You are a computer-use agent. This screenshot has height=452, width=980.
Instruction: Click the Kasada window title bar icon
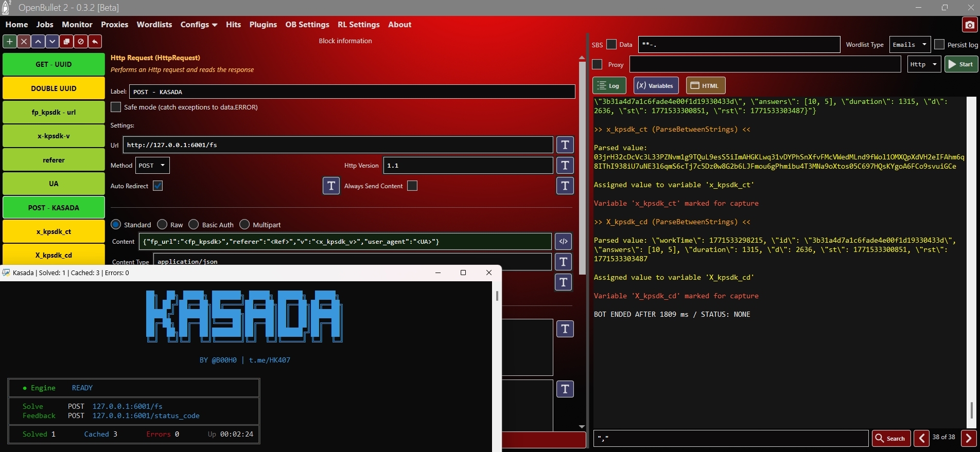[x=6, y=273]
